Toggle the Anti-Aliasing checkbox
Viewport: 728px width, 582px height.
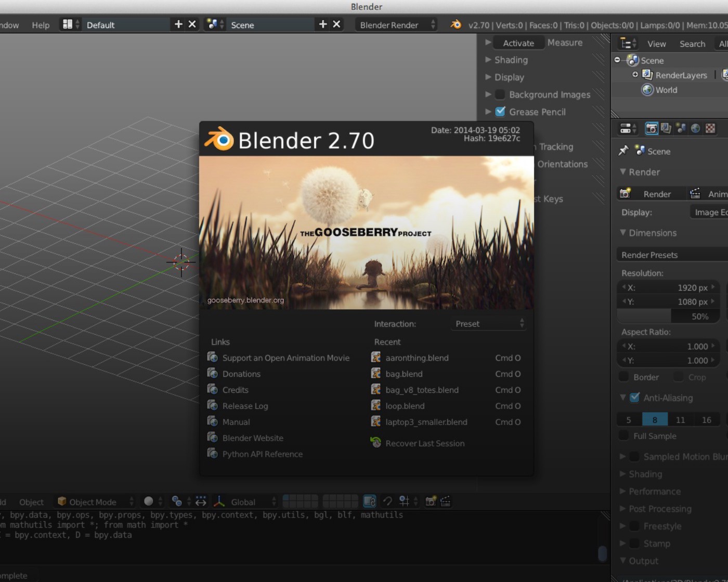coord(634,398)
